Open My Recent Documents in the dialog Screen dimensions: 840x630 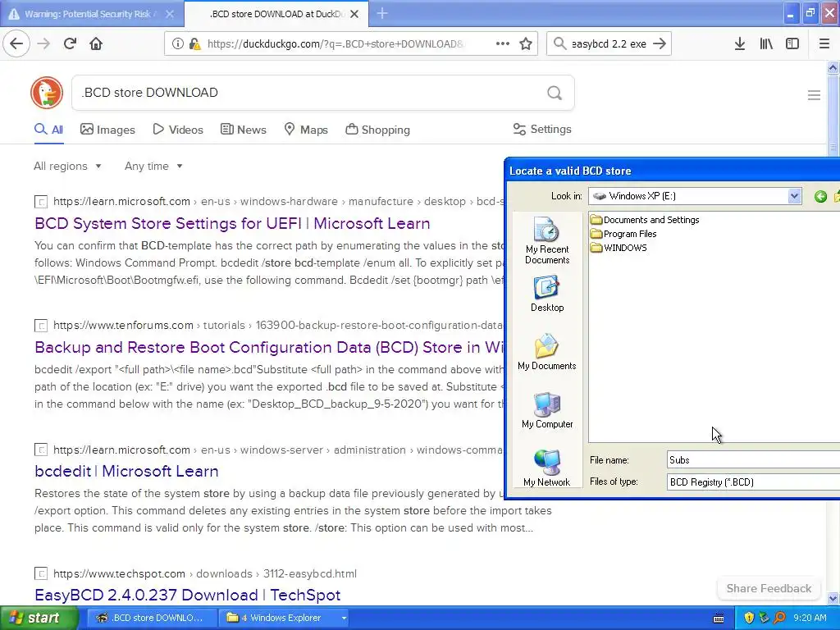pos(547,241)
